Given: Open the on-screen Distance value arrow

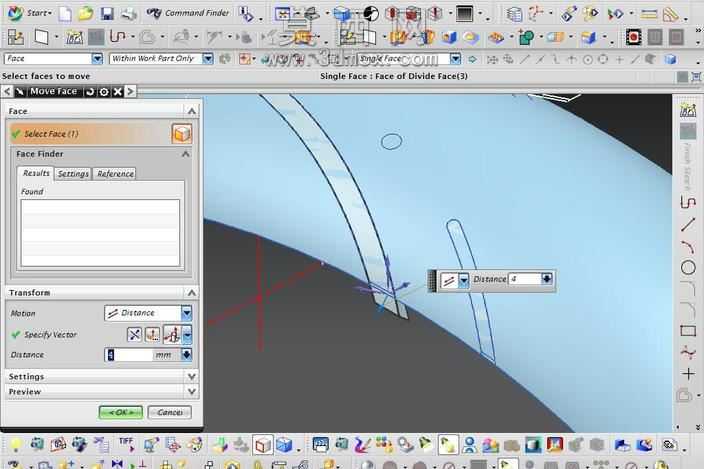Looking at the screenshot, I should pyautogui.click(x=546, y=279).
